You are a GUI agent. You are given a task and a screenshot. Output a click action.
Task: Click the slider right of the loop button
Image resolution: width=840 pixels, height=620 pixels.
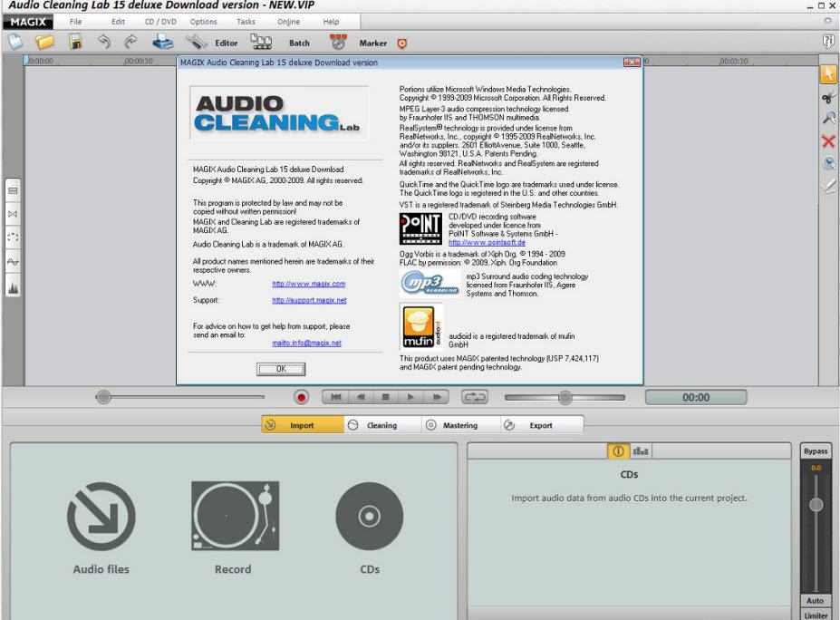point(565,397)
